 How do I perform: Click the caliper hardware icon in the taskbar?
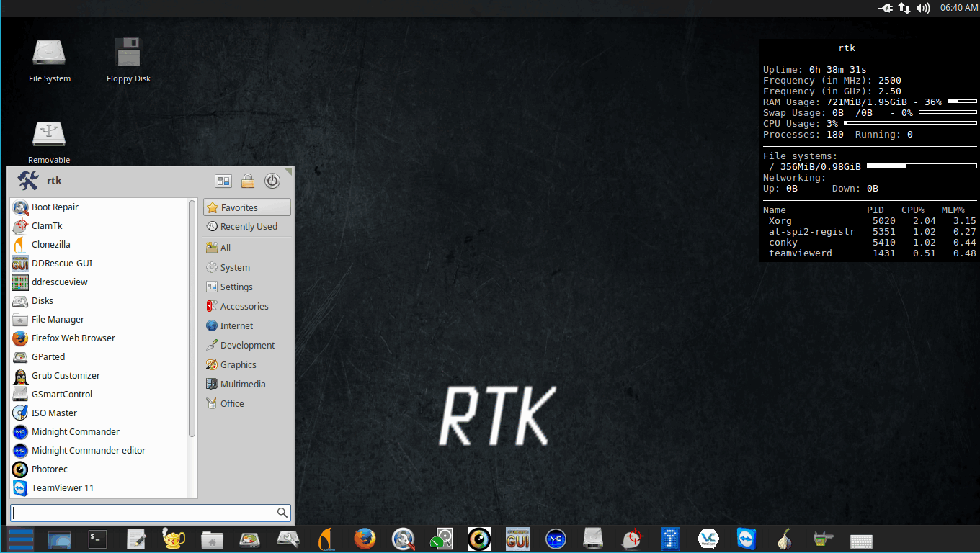pos(823,539)
